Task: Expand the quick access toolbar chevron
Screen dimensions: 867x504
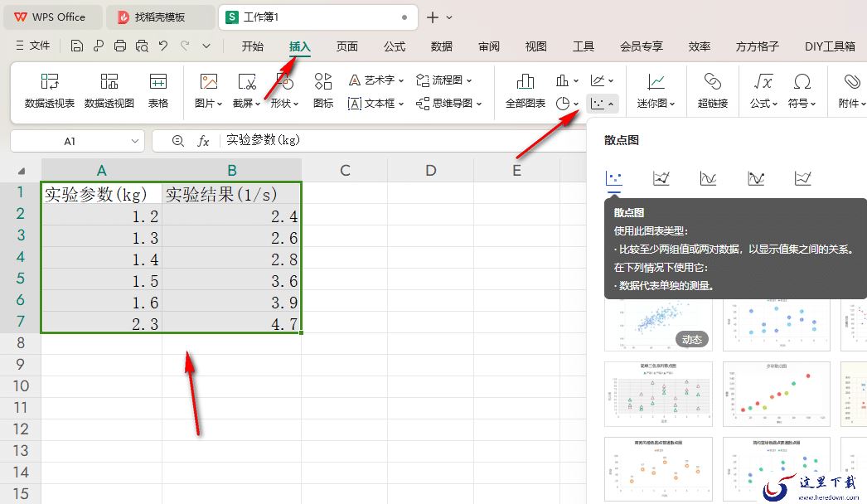Action: 206,46
